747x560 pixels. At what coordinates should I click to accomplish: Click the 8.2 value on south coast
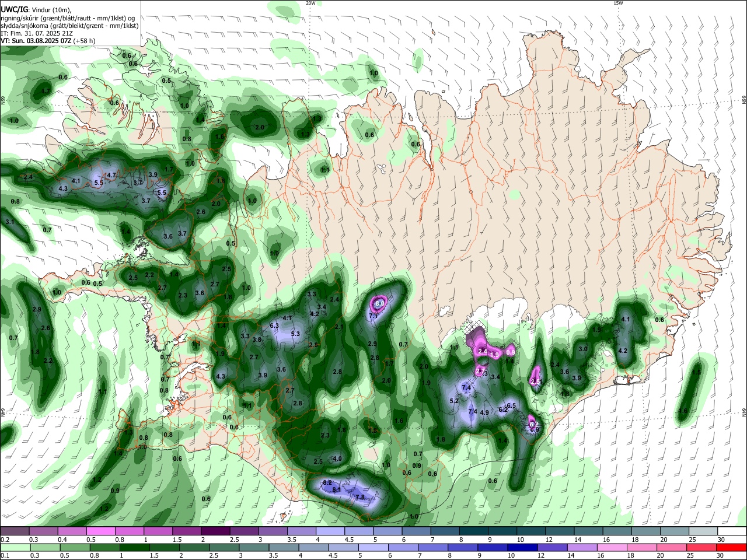pos(327,482)
